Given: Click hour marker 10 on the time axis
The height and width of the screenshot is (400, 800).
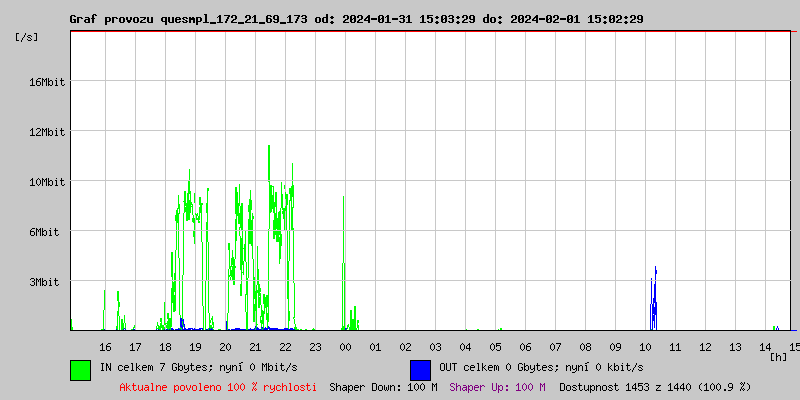Looking at the screenshot, I should (645, 346).
